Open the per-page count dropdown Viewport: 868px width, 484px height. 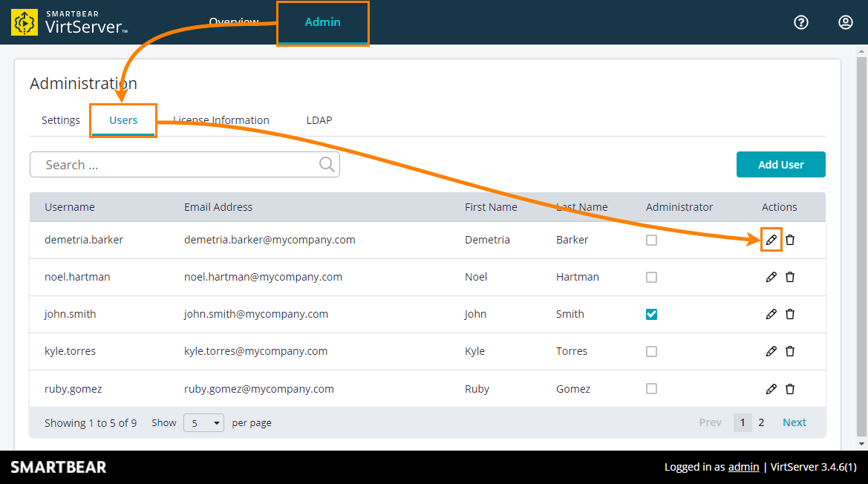pyautogui.click(x=203, y=422)
